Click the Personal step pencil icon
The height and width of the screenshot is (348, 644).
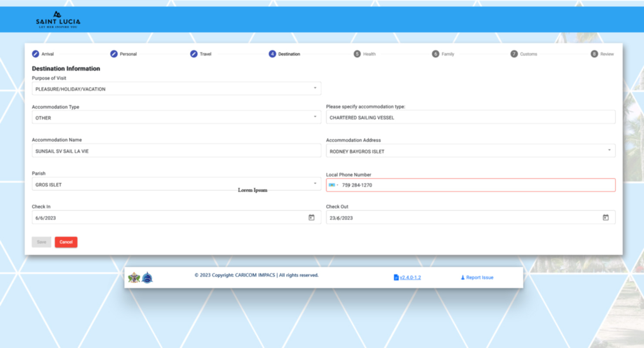114,54
